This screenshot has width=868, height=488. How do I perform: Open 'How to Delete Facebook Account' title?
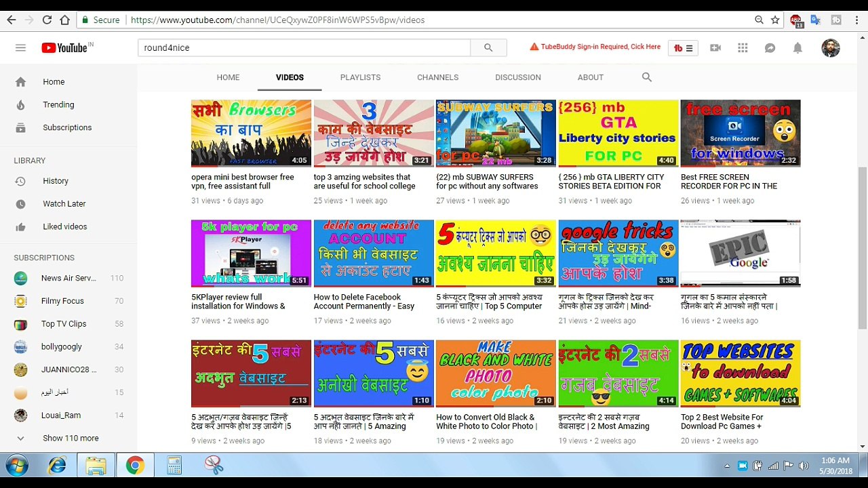click(364, 302)
